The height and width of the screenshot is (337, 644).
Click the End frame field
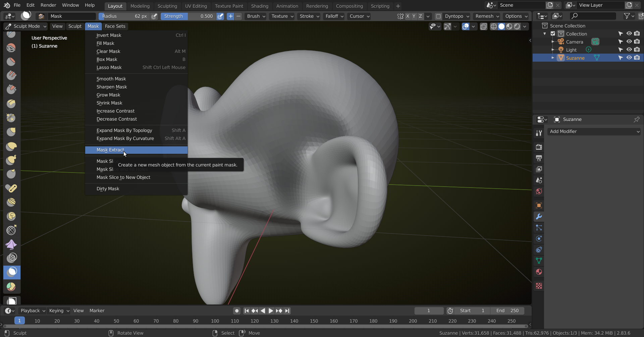507,311
